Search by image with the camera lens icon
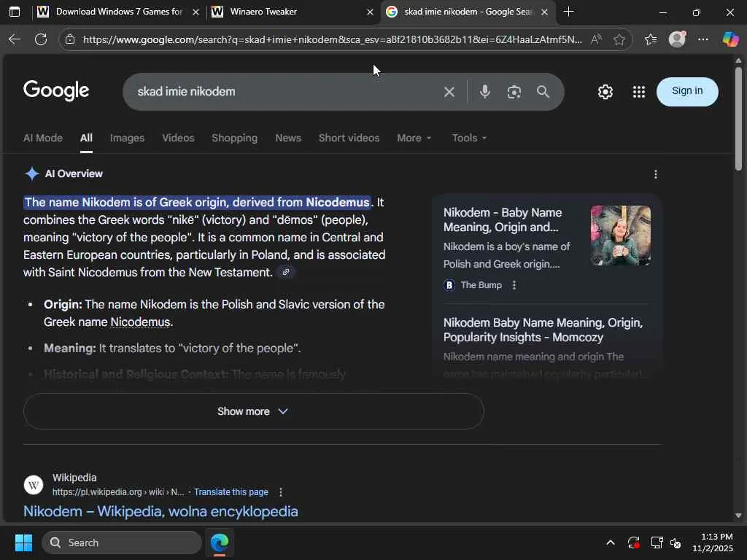Viewport: 747px width, 560px height. pyautogui.click(x=514, y=92)
